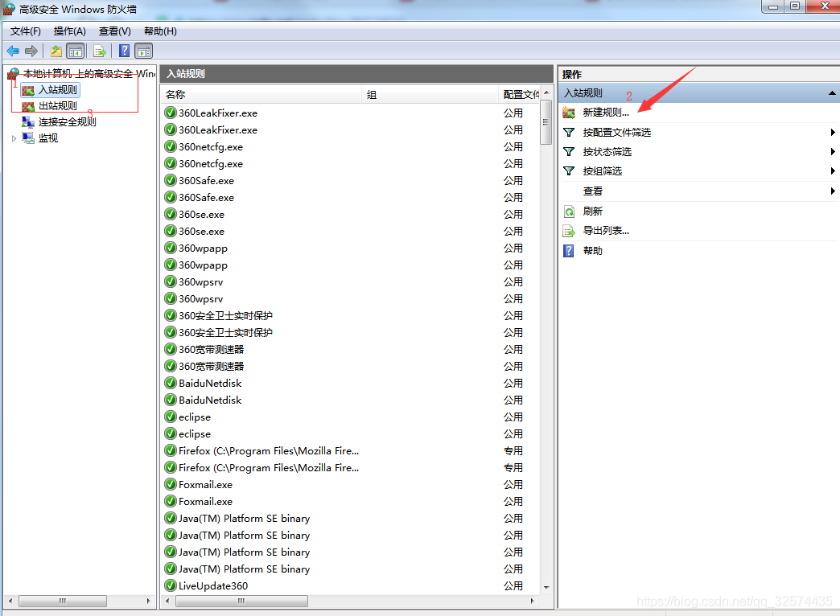Viewport: 840px width, 616px height.
Task: Click the tree pane horizontal scrollbar thumb
Action: tap(63, 601)
